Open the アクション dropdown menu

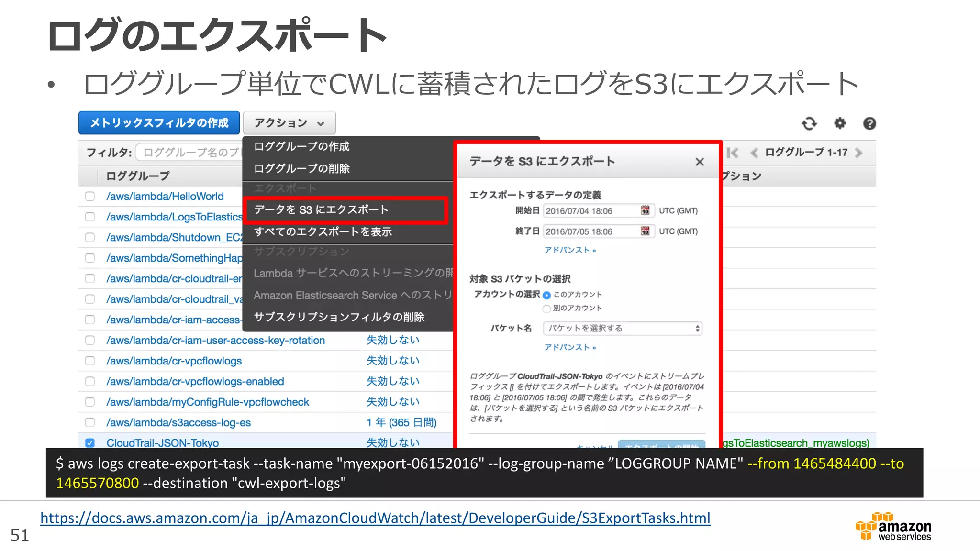(290, 123)
